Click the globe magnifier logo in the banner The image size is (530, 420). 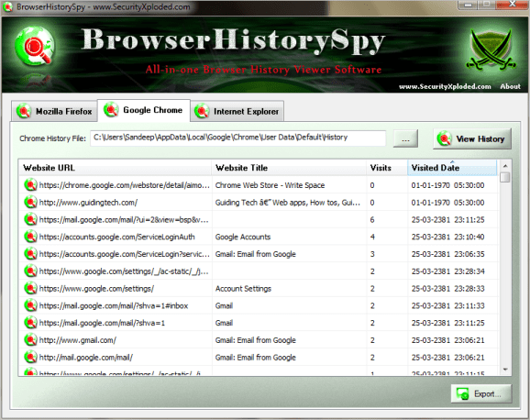[35, 47]
